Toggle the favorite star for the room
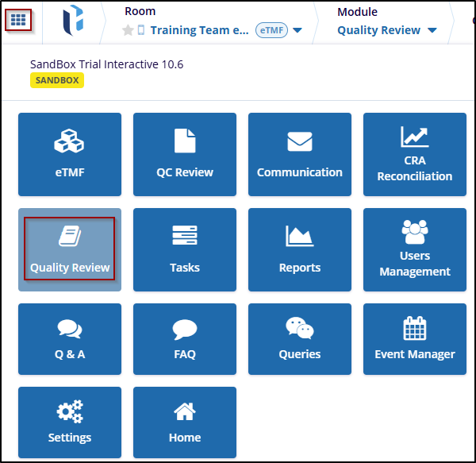The image size is (476, 463). (x=128, y=30)
